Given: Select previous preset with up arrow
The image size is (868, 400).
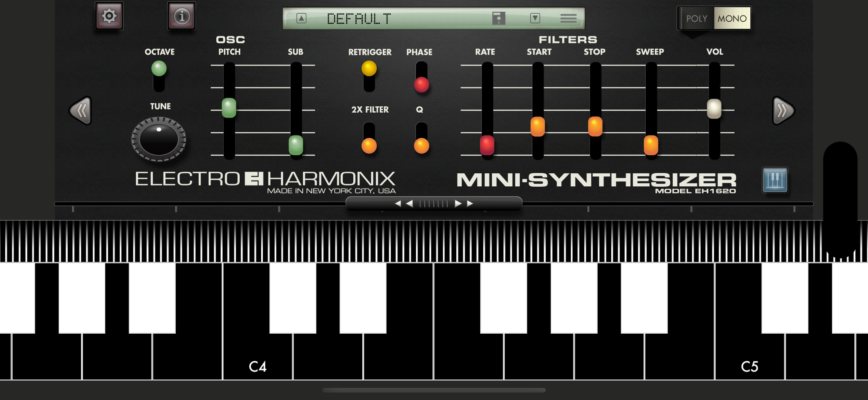Looking at the screenshot, I should tap(301, 18).
